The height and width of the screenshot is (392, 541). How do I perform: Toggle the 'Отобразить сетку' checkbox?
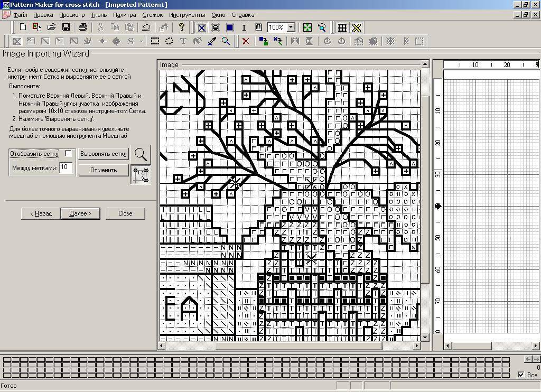pyautogui.click(x=68, y=154)
